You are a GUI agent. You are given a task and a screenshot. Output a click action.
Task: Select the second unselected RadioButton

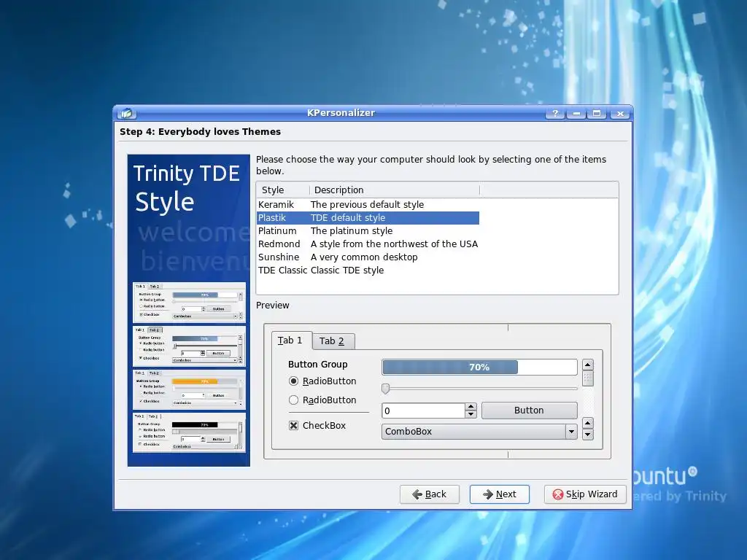coord(322,400)
